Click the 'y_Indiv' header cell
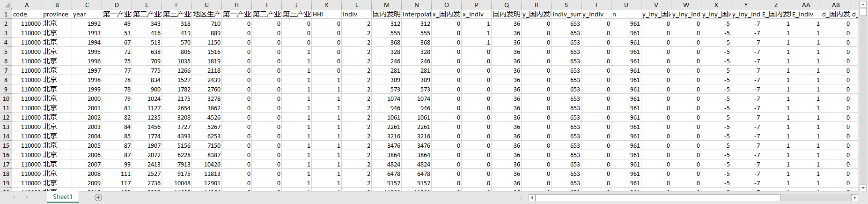The height and width of the screenshot is (204, 868). tap(596, 14)
